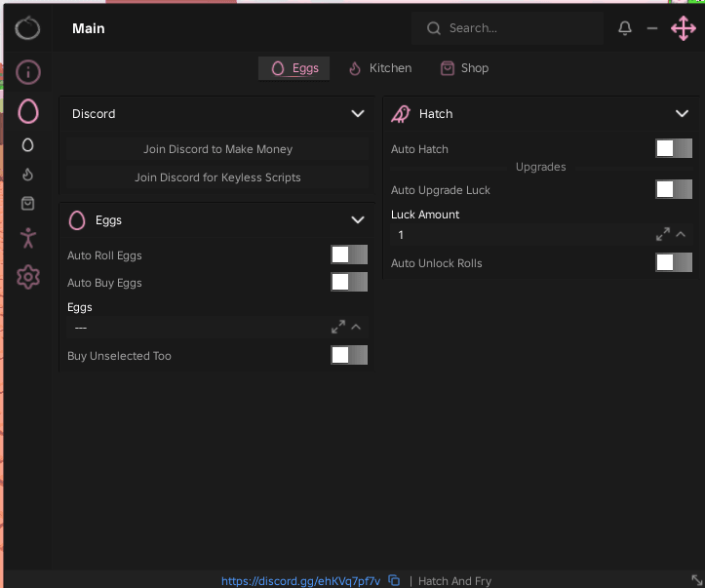Enable Auto Unlock Rolls
The height and width of the screenshot is (588, 705).
tap(674, 262)
